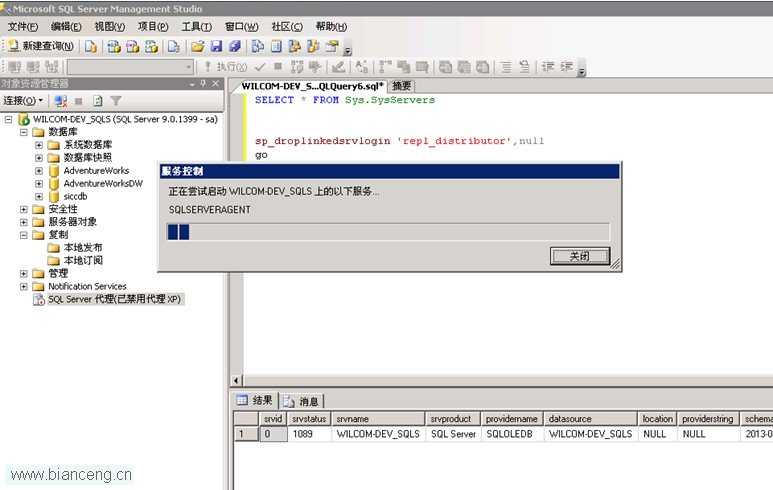Click the Analysis Services MDX Query icon
The height and width of the screenshot is (490, 773).
point(114,46)
